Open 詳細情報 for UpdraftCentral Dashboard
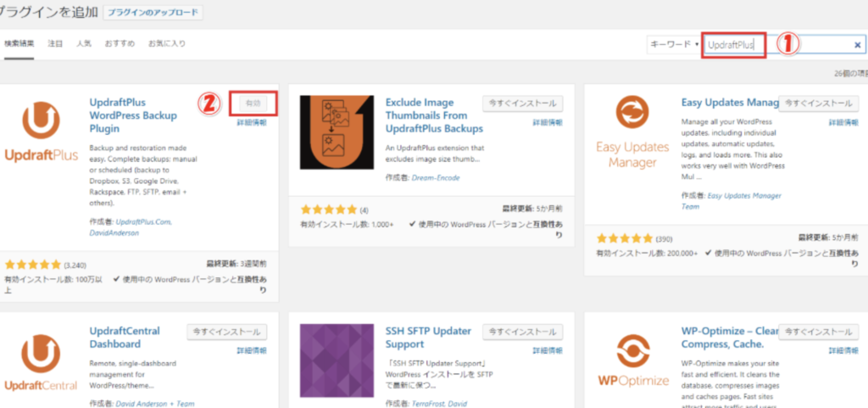 pyautogui.click(x=252, y=350)
